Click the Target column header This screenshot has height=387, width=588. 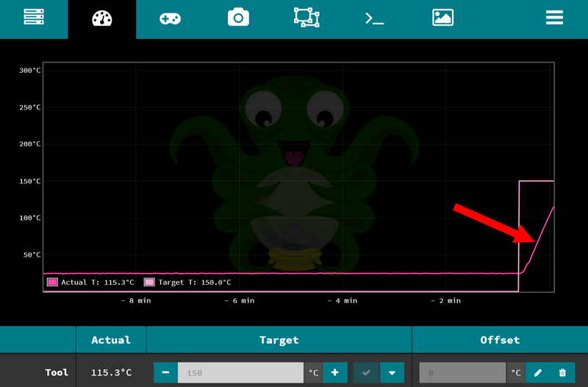[x=279, y=340]
